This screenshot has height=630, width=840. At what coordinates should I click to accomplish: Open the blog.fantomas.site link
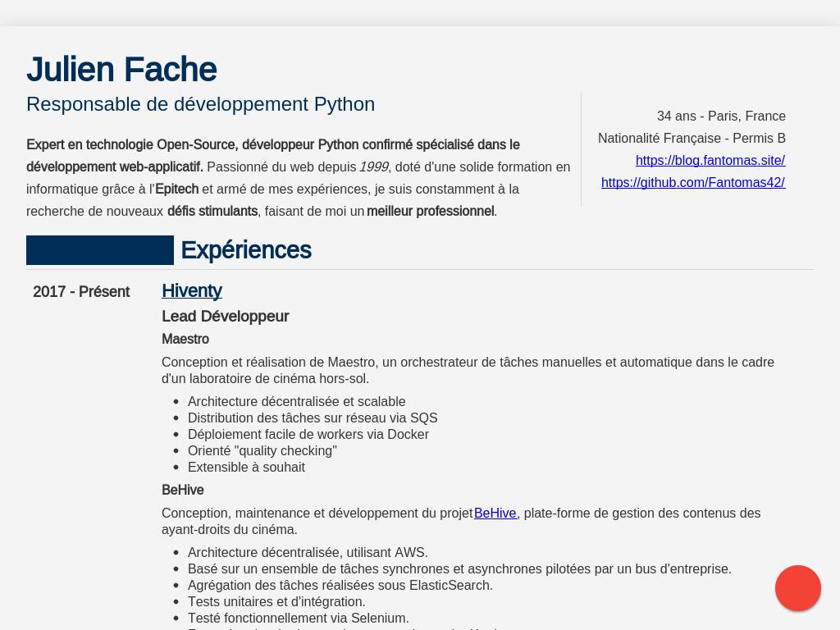coord(710,160)
